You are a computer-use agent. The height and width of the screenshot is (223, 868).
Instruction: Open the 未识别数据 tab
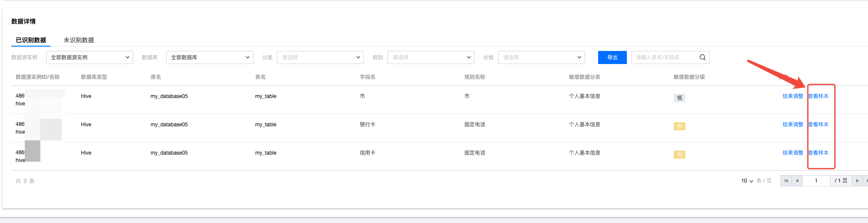click(79, 40)
